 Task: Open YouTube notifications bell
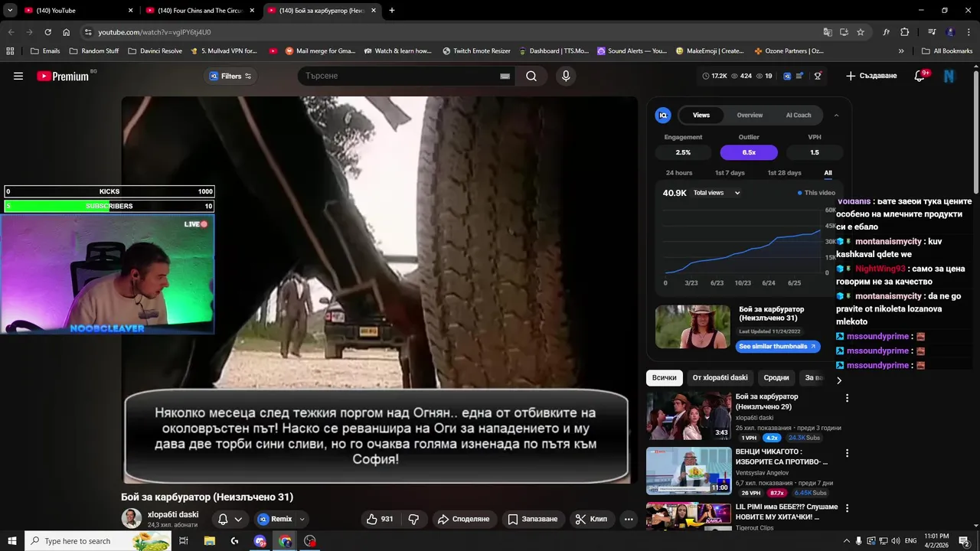[x=920, y=76]
